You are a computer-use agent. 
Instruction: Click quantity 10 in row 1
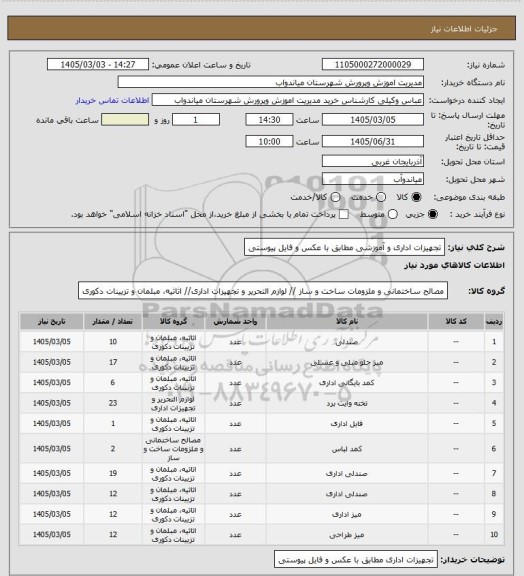click(x=113, y=342)
